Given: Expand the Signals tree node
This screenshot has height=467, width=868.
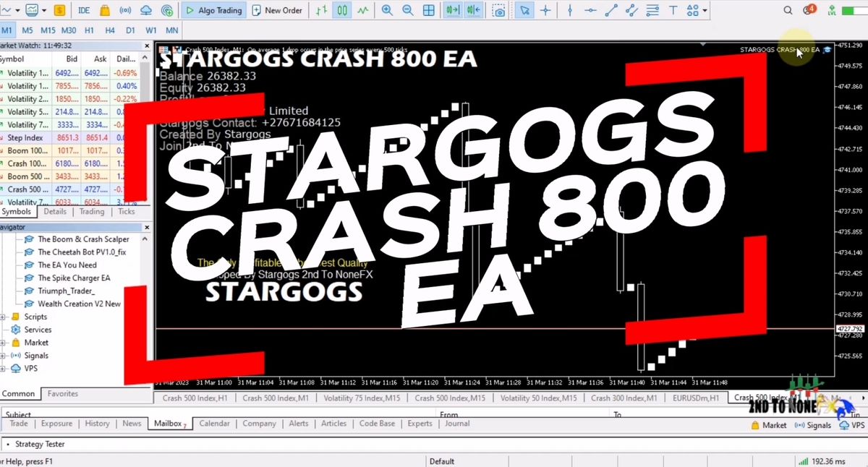Looking at the screenshot, I should [x=4, y=356].
